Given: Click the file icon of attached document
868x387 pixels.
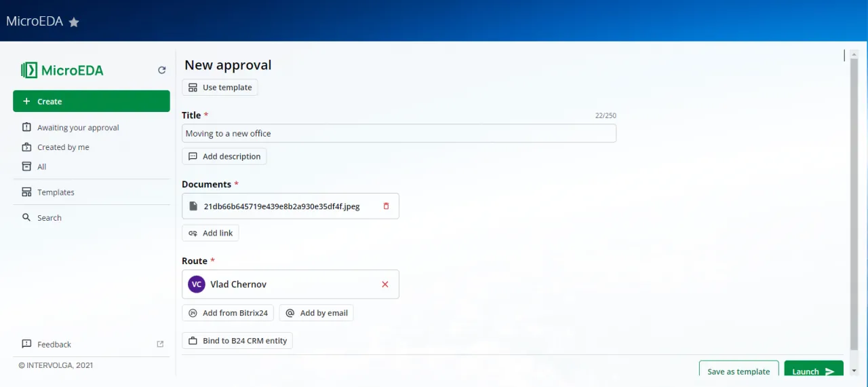Looking at the screenshot, I should click(193, 206).
